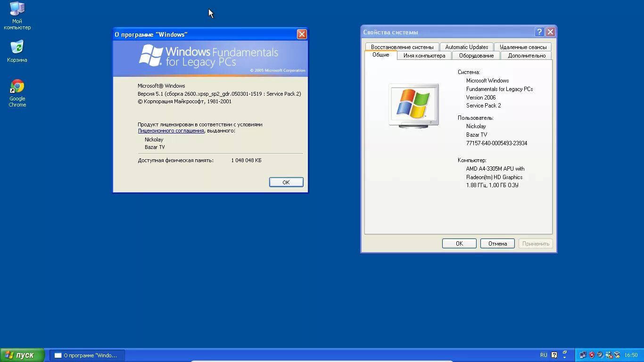Toggle the RU keyboard language indicator
644x362 pixels.
[x=544, y=354]
